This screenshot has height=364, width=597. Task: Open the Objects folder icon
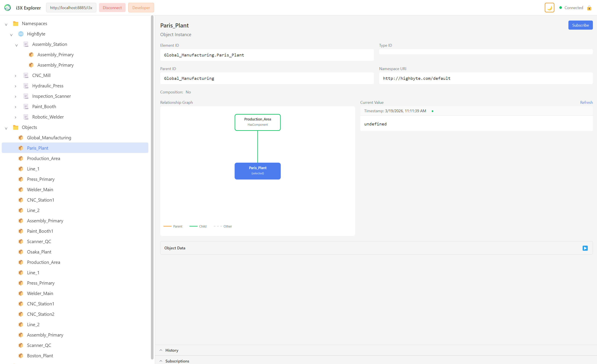coord(16,127)
